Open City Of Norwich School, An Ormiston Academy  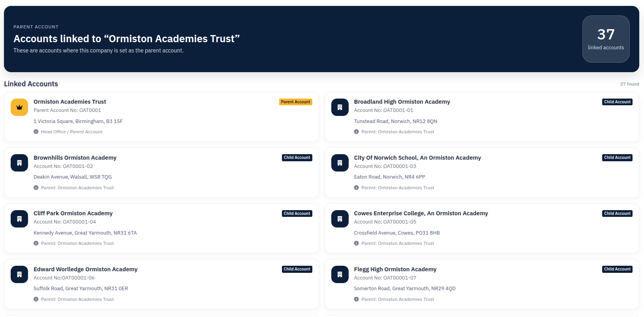pos(417,158)
